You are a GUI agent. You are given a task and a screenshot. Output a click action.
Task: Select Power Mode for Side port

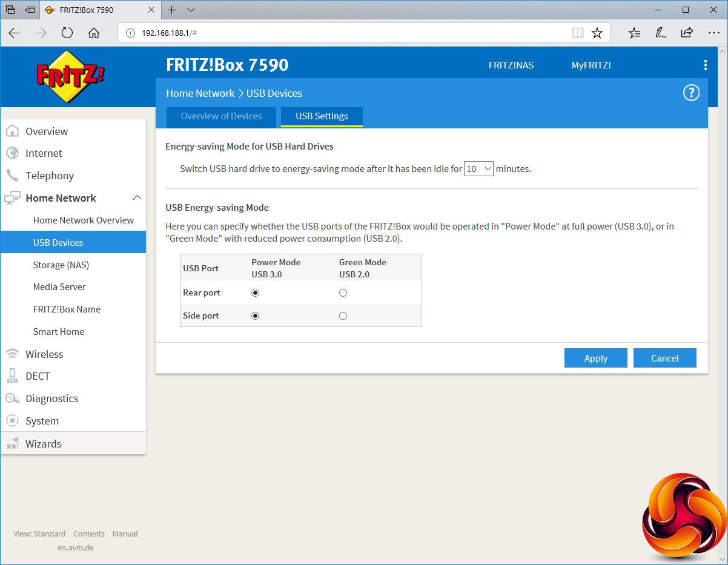coord(255,316)
